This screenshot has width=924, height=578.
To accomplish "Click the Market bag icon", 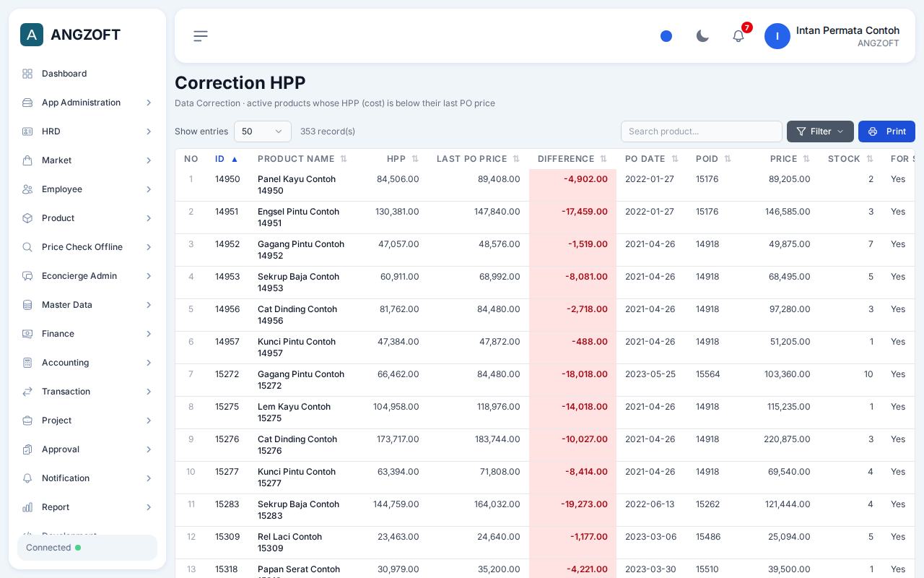I will (x=27, y=160).
